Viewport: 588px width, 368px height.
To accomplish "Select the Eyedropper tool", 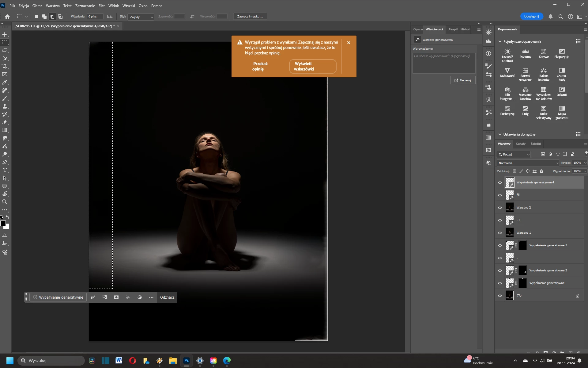I will 5,82.
